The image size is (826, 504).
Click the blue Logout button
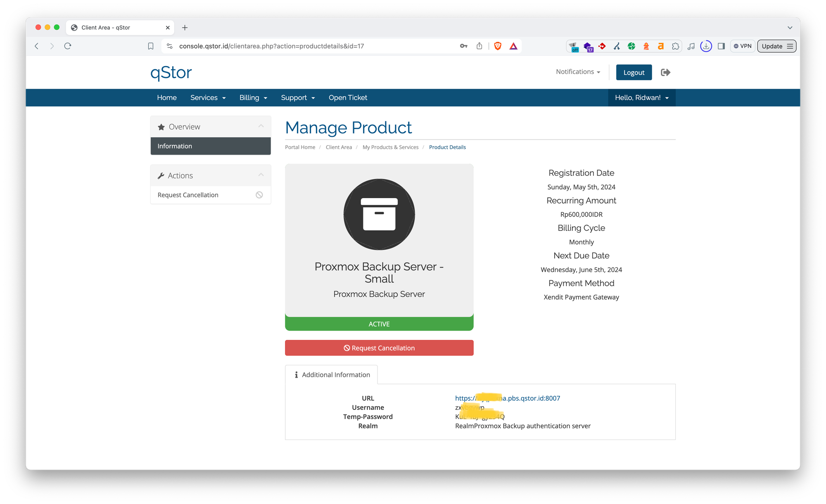click(634, 72)
